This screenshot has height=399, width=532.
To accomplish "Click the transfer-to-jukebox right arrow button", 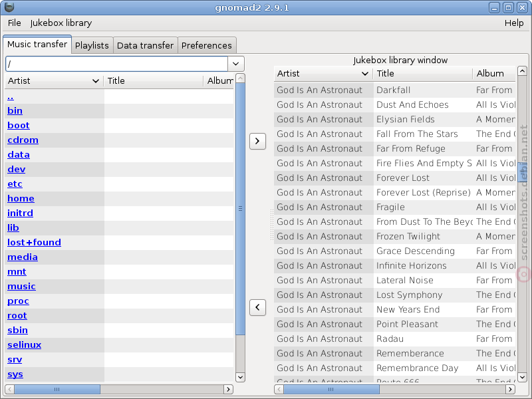I will tap(257, 141).
